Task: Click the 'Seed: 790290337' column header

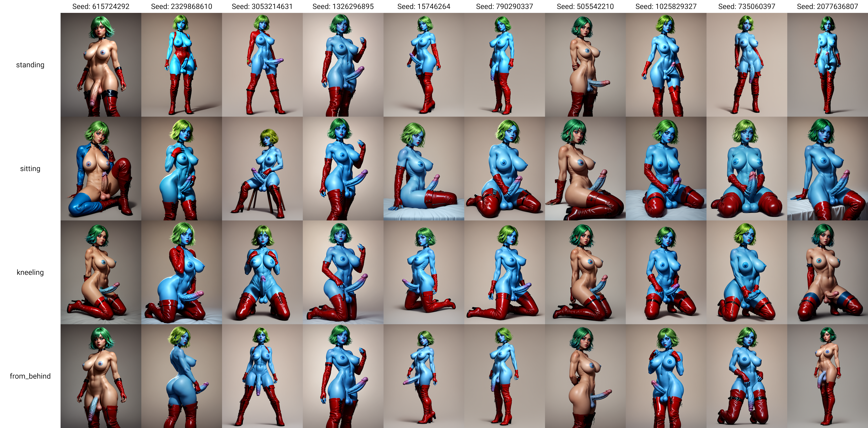Action: (x=504, y=6)
